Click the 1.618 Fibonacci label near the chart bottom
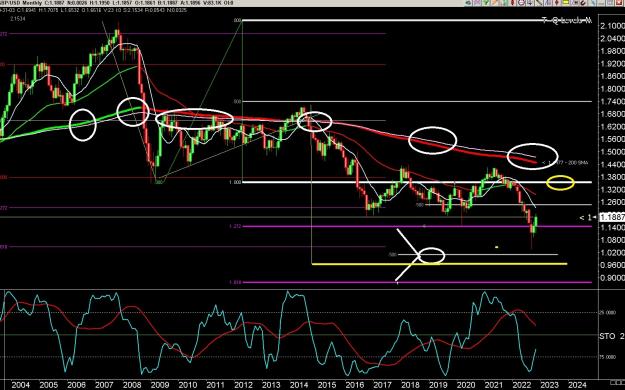Viewport: 625px width, 390px height. point(235,282)
